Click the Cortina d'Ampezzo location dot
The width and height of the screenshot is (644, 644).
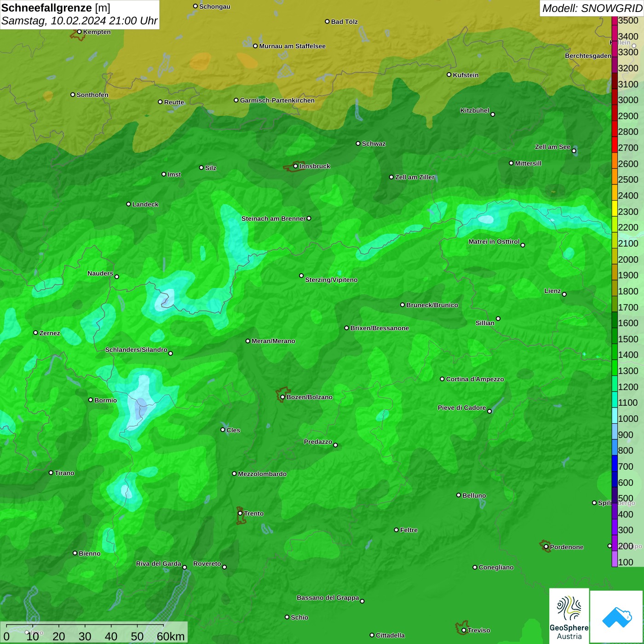click(442, 379)
